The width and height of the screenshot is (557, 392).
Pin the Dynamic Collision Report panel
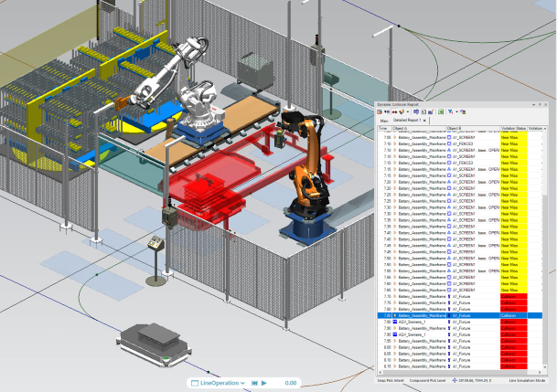pyautogui.click(x=538, y=104)
